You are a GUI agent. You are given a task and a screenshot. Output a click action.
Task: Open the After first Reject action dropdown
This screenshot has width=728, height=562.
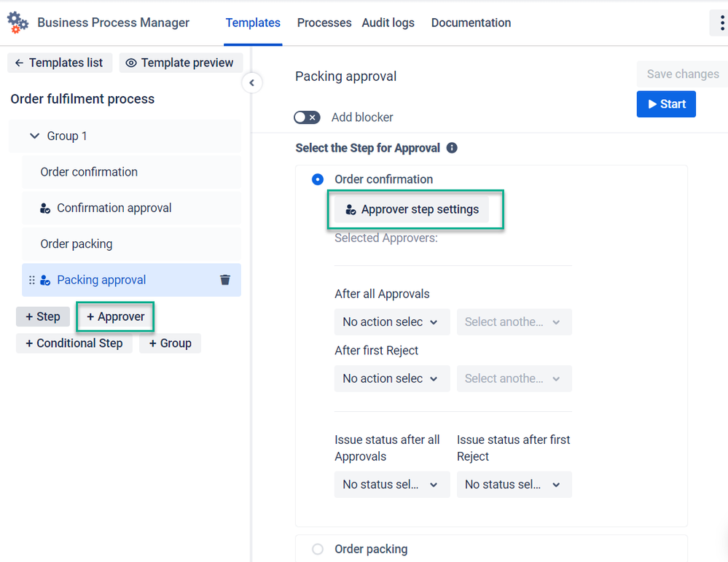click(x=391, y=379)
